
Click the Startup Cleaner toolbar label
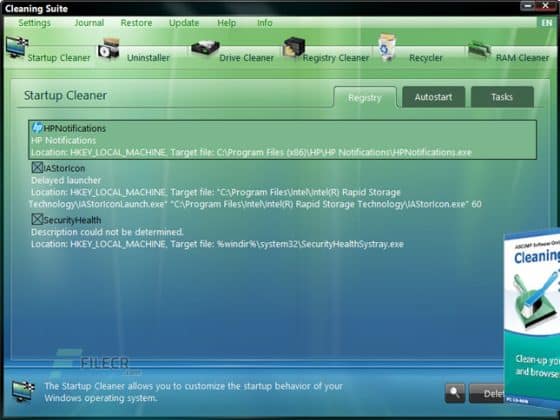coord(59,58)
